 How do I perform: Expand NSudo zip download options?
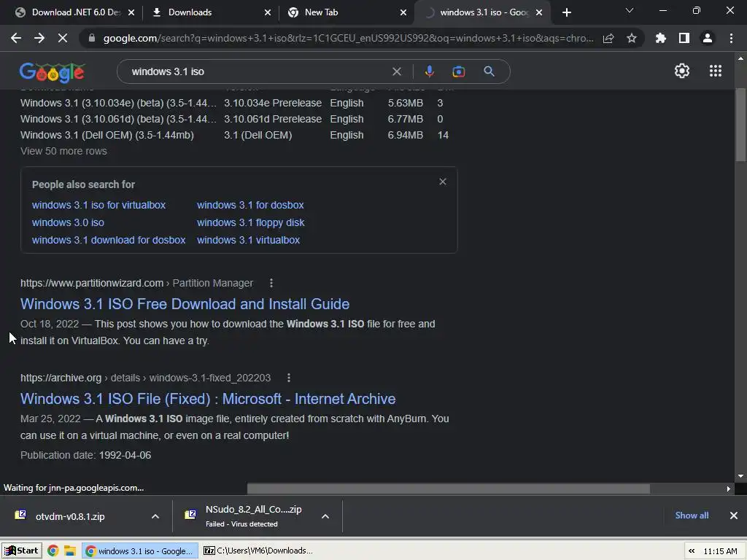coord(325,516)
